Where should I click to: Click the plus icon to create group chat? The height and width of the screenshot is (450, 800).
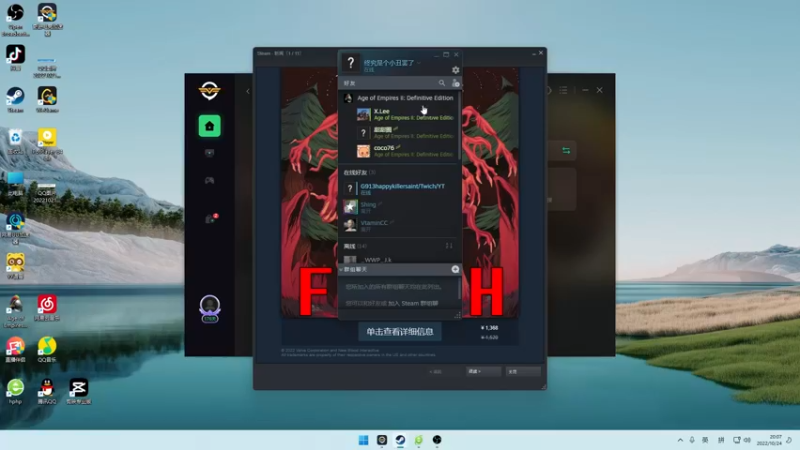pyautogui.click(x=455, y=269)
